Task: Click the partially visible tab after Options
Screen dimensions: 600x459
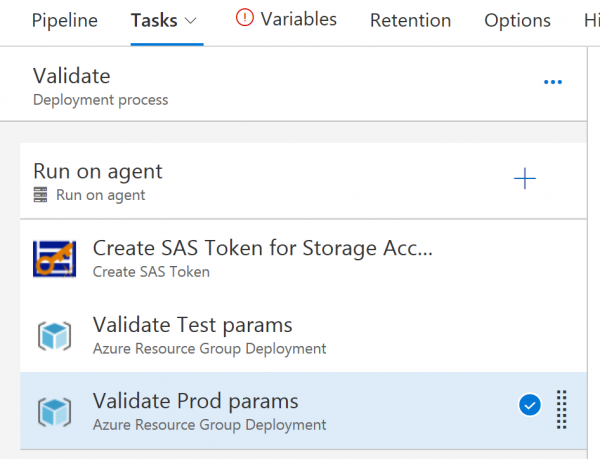Action: click(591, 20)
